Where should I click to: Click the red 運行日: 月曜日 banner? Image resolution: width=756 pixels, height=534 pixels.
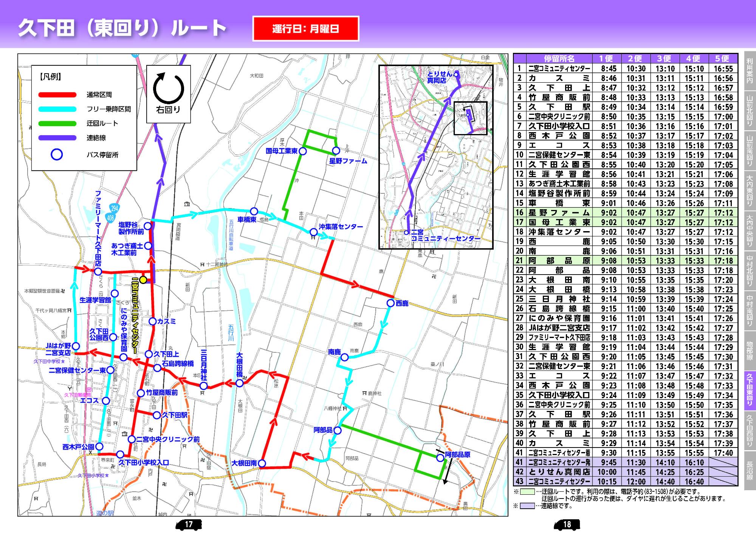(305, 29)
